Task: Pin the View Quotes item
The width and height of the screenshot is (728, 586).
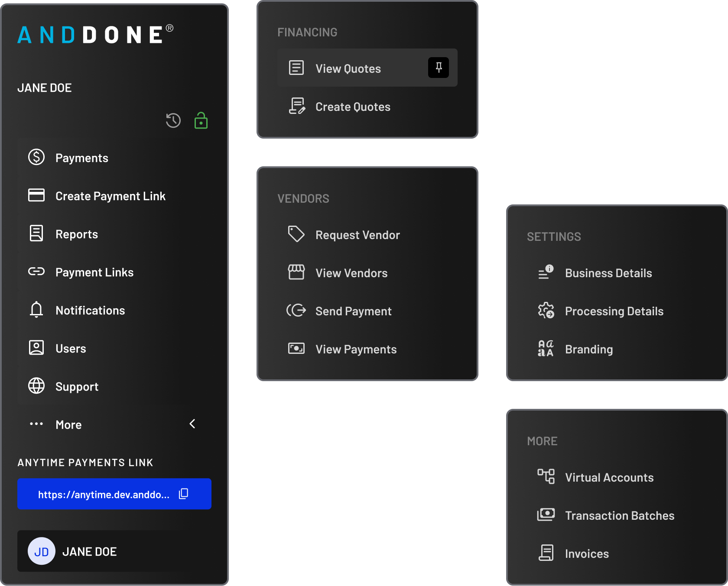Action: (439, 68)
